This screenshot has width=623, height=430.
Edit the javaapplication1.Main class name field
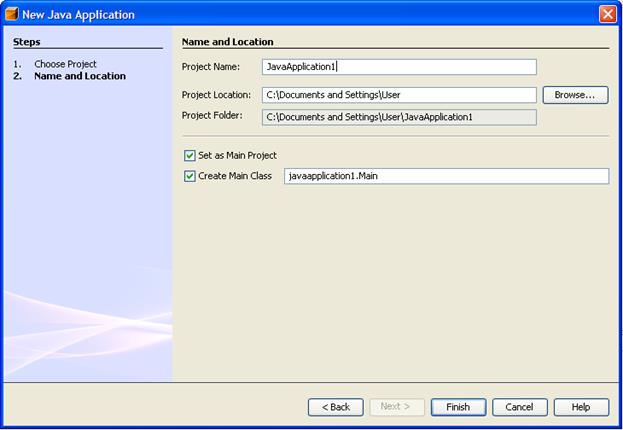click(445, 176)
